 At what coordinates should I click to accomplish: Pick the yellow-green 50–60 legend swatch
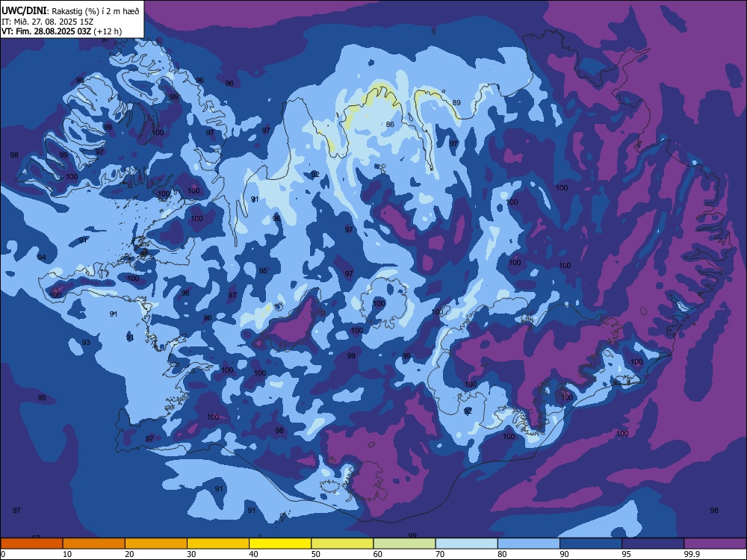pos(343,544)
